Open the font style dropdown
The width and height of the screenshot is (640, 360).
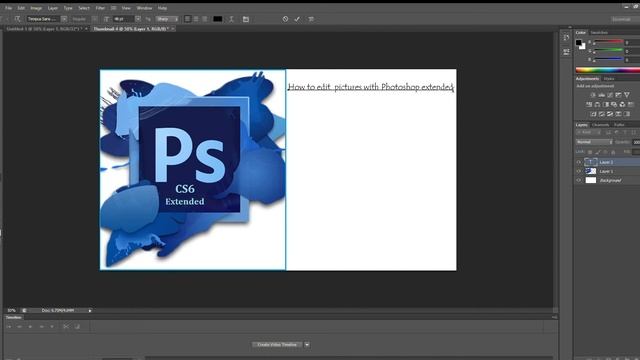click(84, 19)
